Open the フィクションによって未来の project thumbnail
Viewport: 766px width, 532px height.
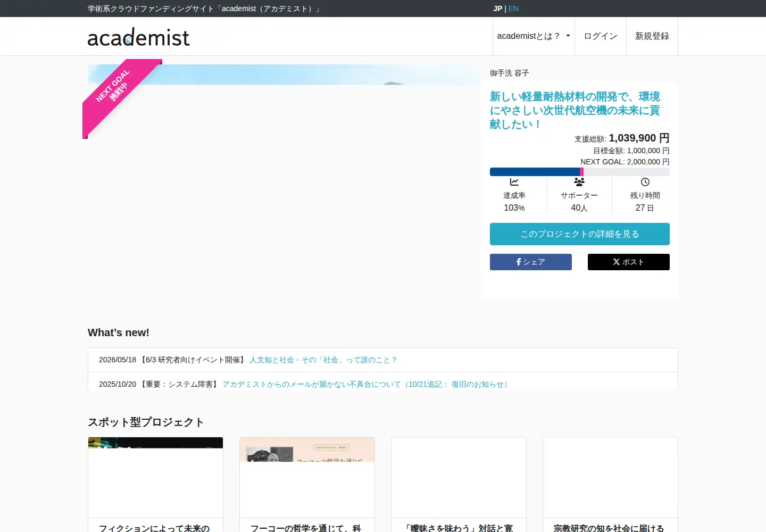(155, 477)
